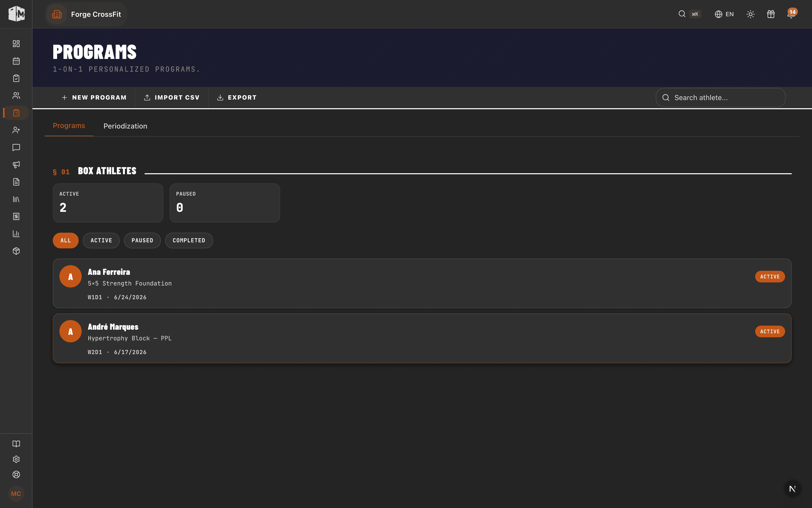
Task: Open the settings gear sidebar icon
Action: 16,459
